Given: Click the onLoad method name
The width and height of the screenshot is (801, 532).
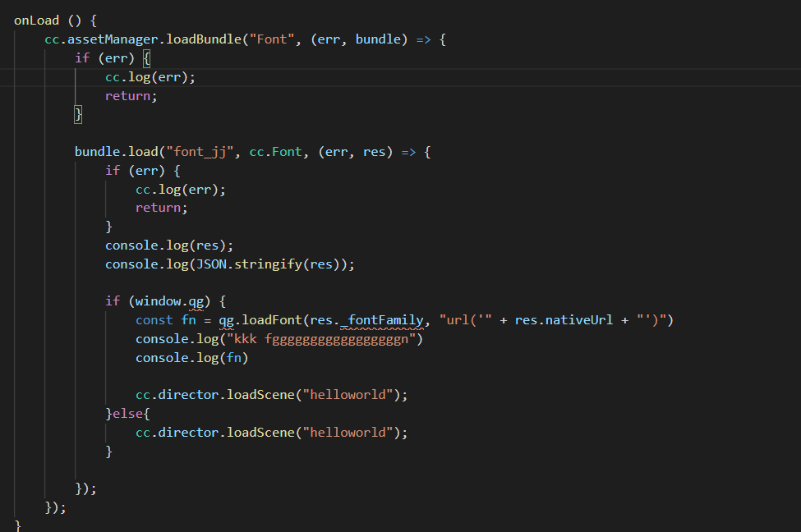Looking at the screenshot, I should (36, 21).
